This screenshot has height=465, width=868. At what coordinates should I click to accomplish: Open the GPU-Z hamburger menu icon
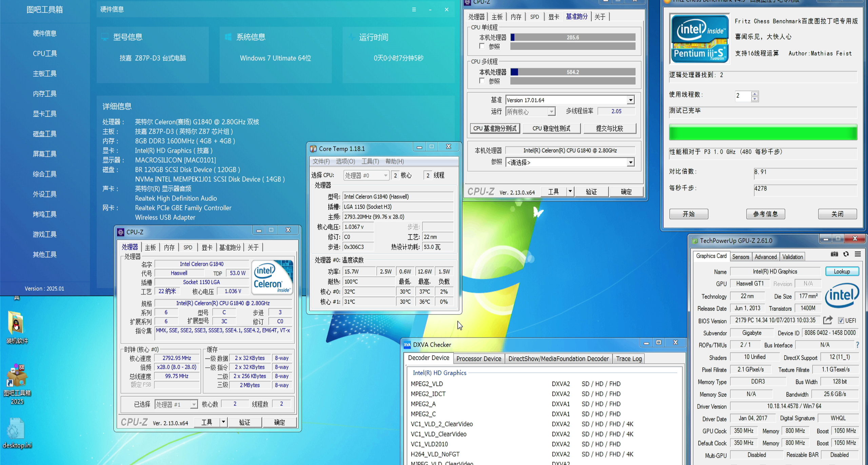click(857, 254)
